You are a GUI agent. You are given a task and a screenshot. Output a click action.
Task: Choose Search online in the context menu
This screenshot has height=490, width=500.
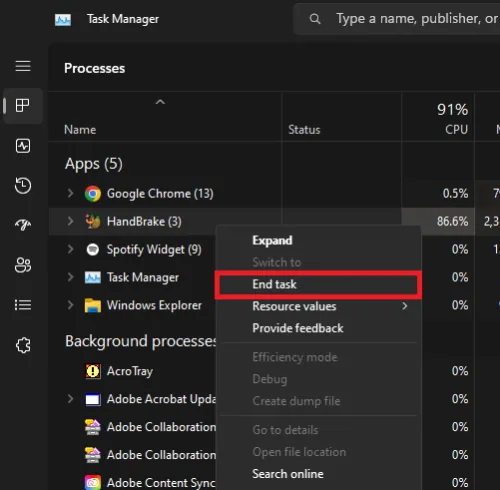point(288,474)
